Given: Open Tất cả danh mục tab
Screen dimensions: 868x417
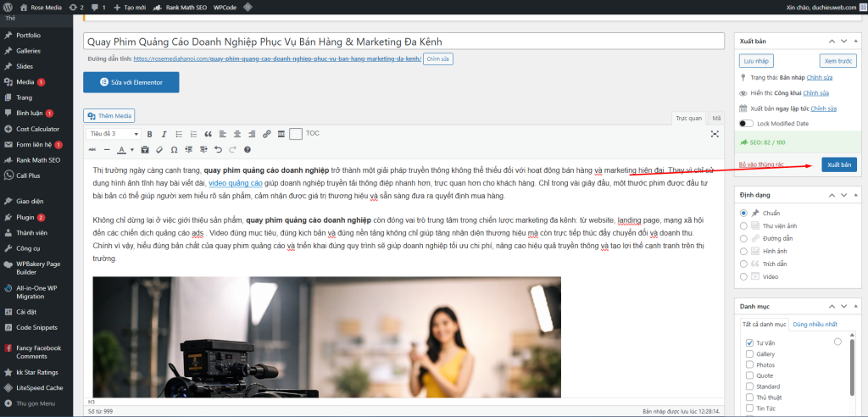Looking at the screenshot, I should (764, 325).
